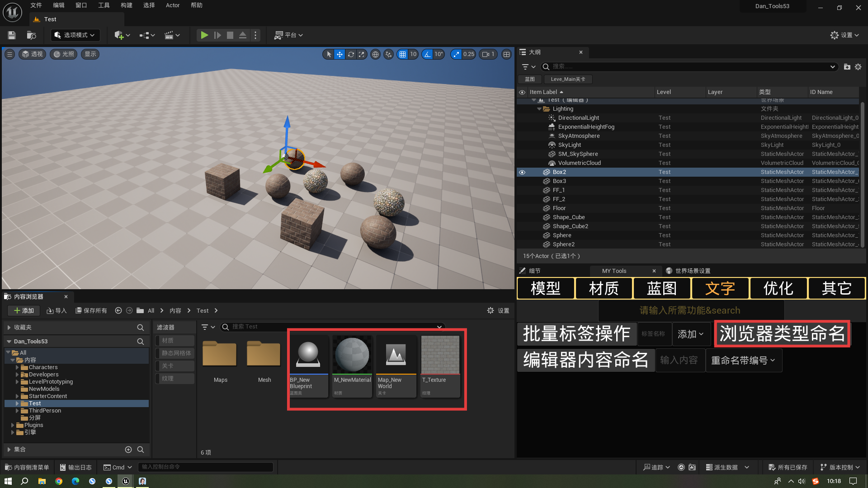
Task: Click the outliner search field
Action: [x=689, y=67]
